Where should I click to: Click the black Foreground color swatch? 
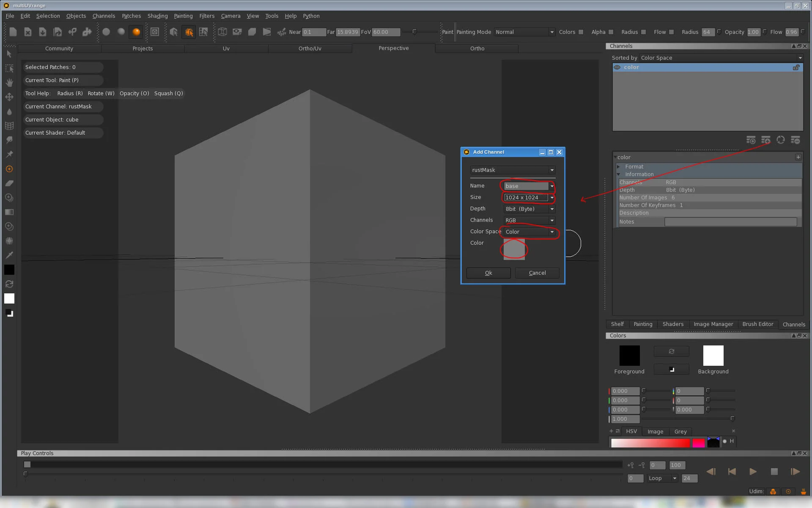point(629,356)
